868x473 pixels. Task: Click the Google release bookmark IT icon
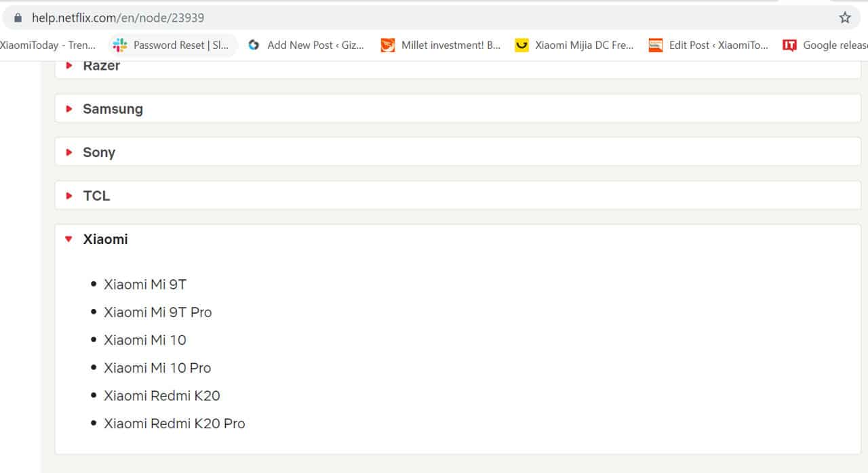[789, 45]
